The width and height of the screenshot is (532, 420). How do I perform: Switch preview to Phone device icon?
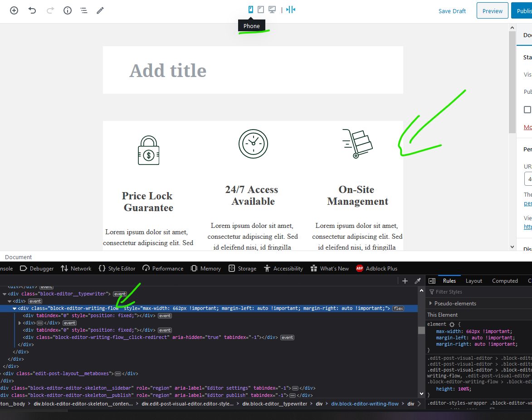pos(251,10)
